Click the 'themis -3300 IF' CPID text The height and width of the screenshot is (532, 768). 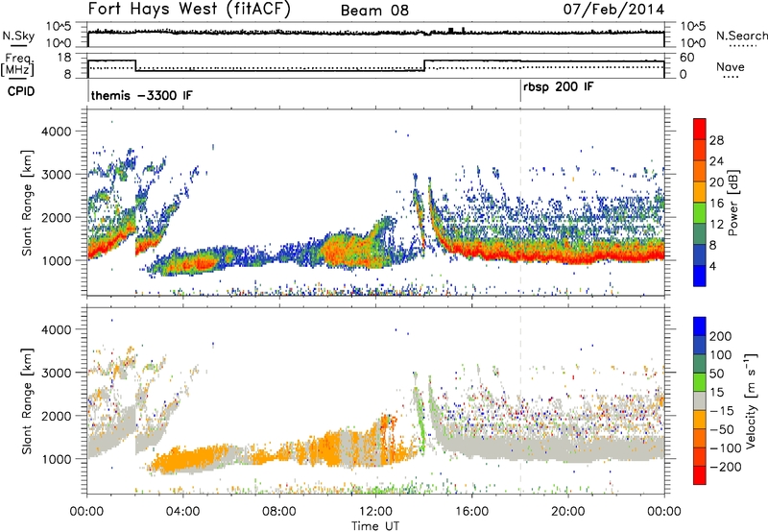[x=141, y=95]
